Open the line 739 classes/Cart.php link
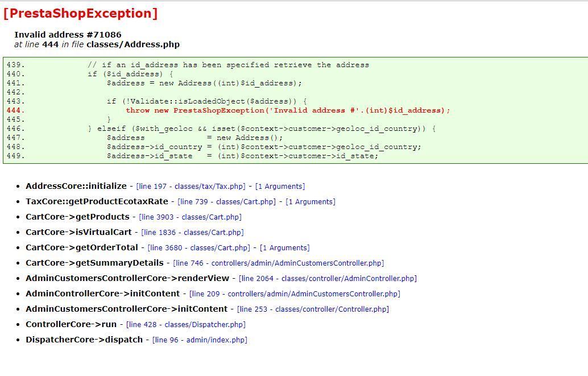588x376 pixels. (226, 202)
